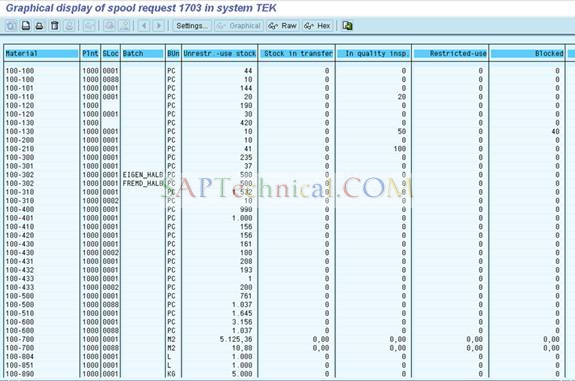
Task: Select the Stock in transfer header
Action: tap(298, 54)
